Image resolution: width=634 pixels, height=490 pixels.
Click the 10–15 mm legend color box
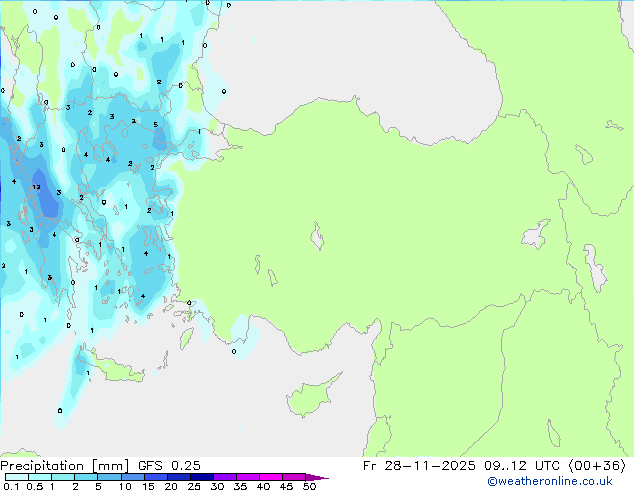132,477
